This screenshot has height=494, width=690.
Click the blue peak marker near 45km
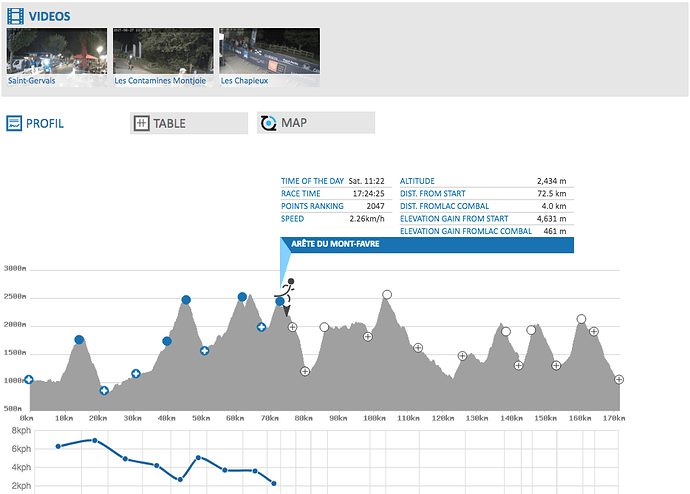pyautogui.click(x=187, y=300)
